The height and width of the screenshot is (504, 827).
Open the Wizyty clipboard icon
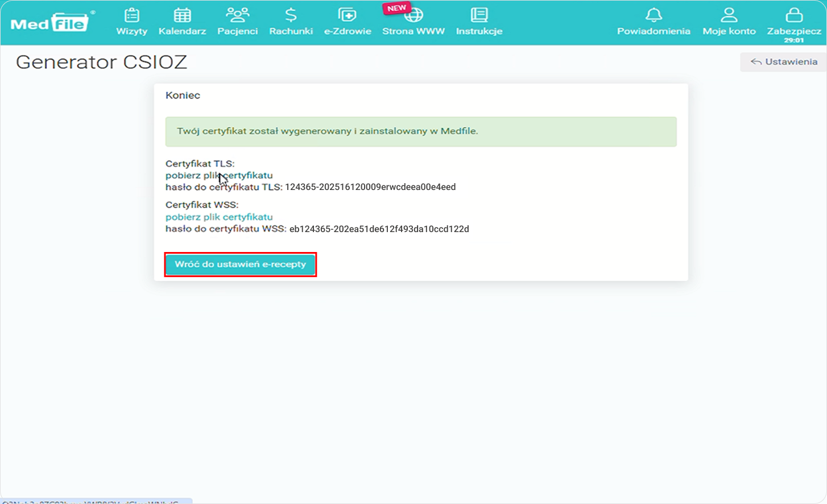131,15
